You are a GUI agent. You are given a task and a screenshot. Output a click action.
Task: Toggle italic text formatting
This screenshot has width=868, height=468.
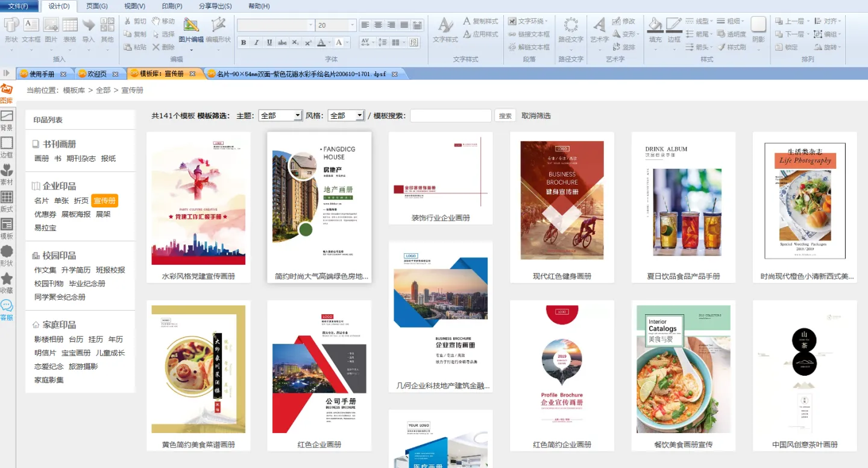(x=256, y=42)
